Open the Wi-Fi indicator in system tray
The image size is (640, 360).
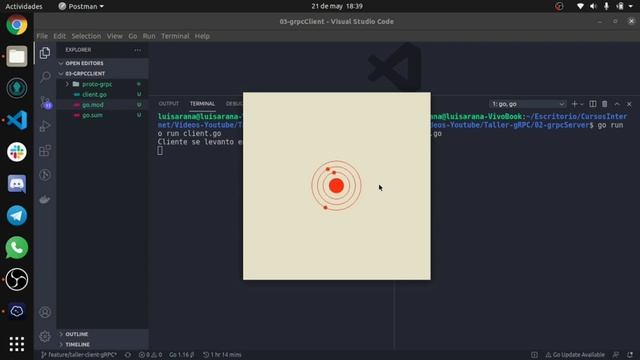point(580,6)
